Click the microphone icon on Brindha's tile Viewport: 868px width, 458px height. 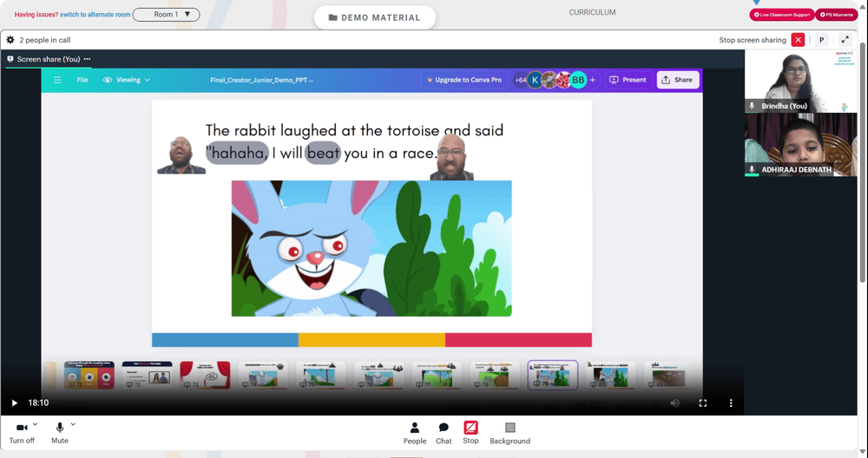[752, 106]
